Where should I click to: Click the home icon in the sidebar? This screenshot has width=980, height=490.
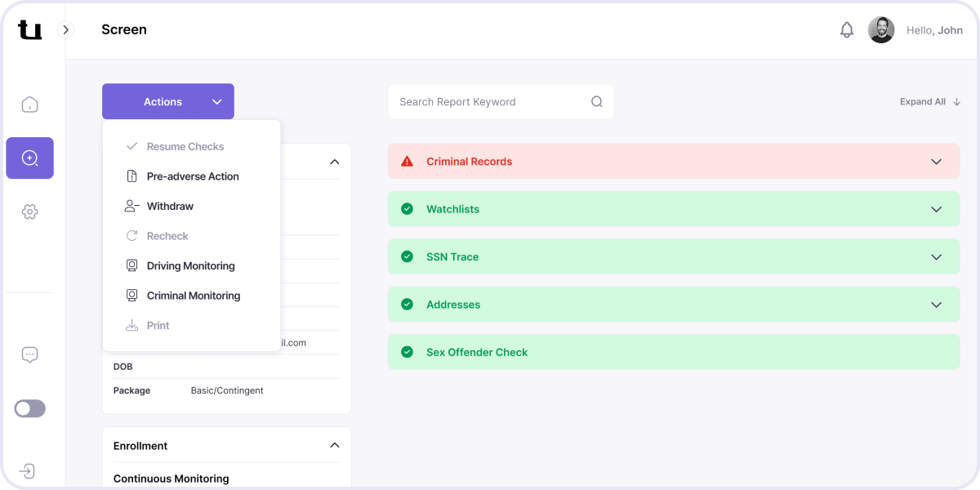tap(29, 105)
